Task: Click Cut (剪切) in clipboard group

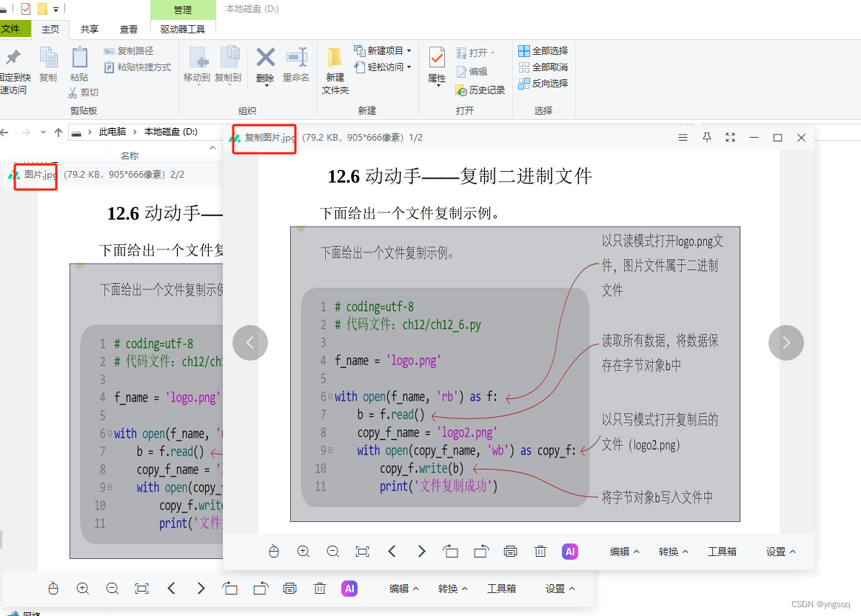Action: 84,93
